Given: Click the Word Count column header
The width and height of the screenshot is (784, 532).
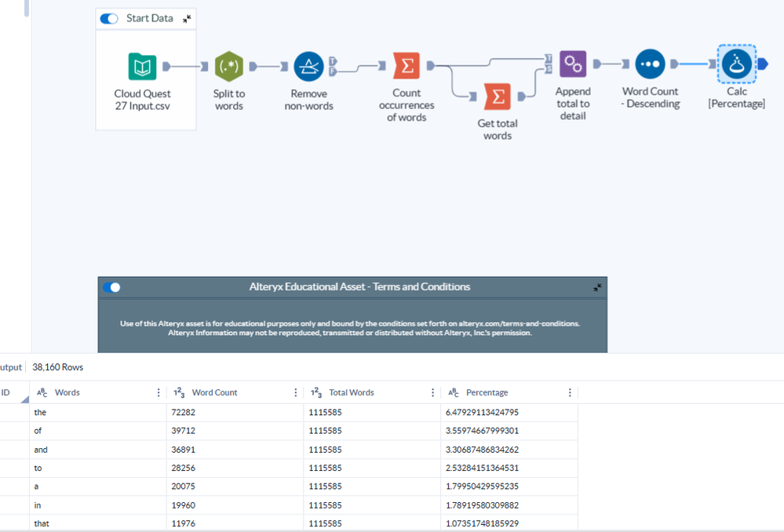Looking at the screenshot, I should point(214,392).
